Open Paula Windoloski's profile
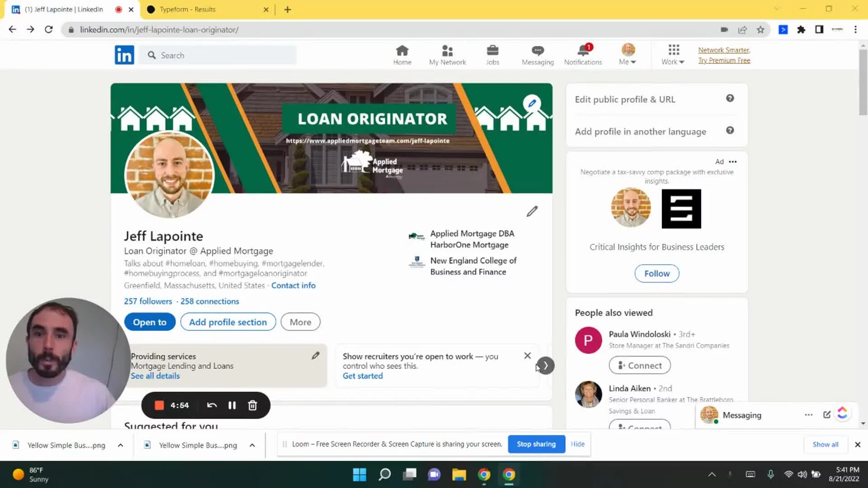Viewport: 868px width, 488px height. (x=639, y=334)
